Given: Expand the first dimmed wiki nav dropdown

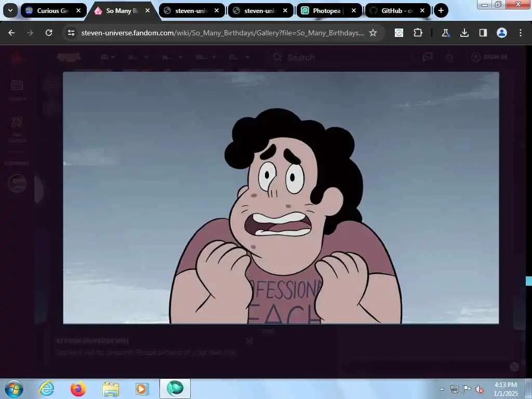Looking at the screenshot, I should (x=108, y=57).
